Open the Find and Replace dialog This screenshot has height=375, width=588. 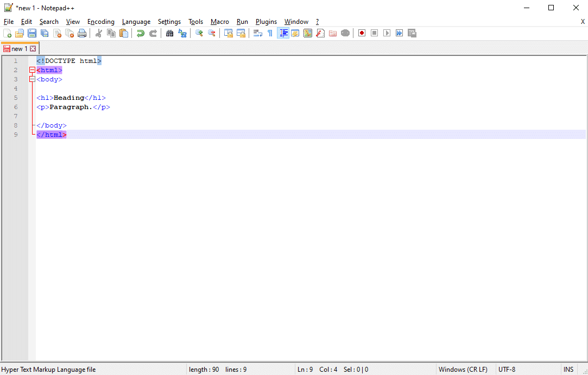point(182,33)
